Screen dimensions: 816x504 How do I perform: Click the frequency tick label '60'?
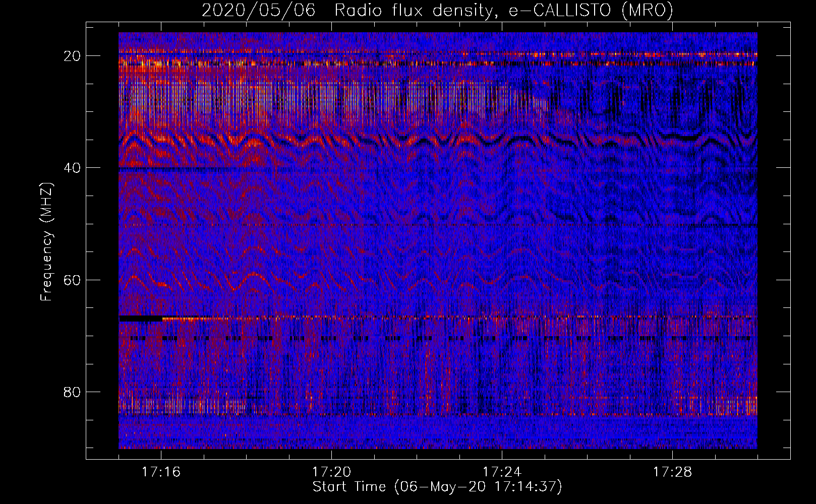72,280
